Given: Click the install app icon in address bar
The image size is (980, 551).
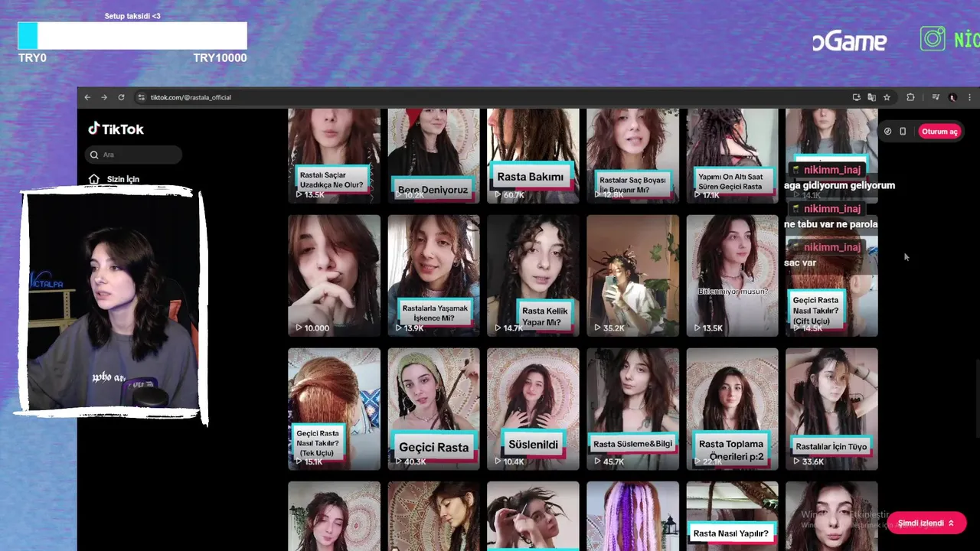Looking at the screenshot, I should [856, 97].
